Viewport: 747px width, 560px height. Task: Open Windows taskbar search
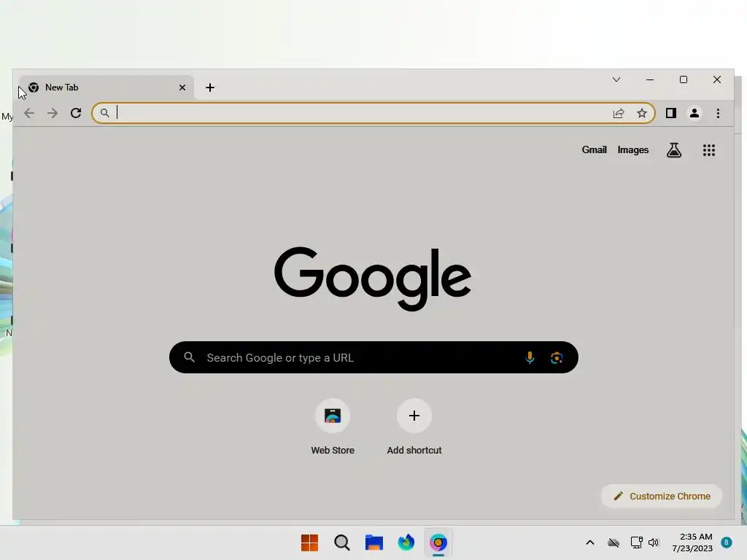(x=342, y=542)
